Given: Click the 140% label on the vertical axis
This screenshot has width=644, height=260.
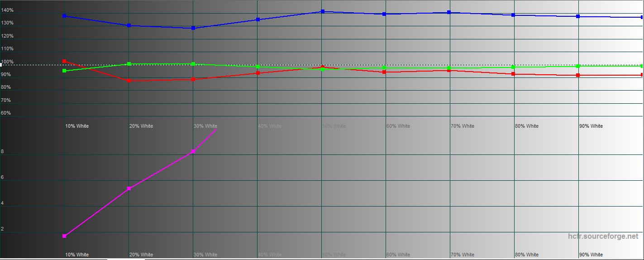Looking at the screenshot, I should [x=7, y=10].
